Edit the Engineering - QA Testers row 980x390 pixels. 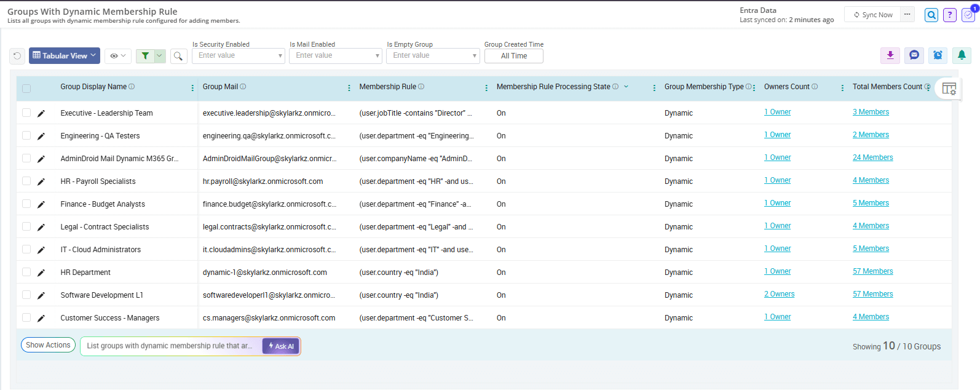pos(41,136)
